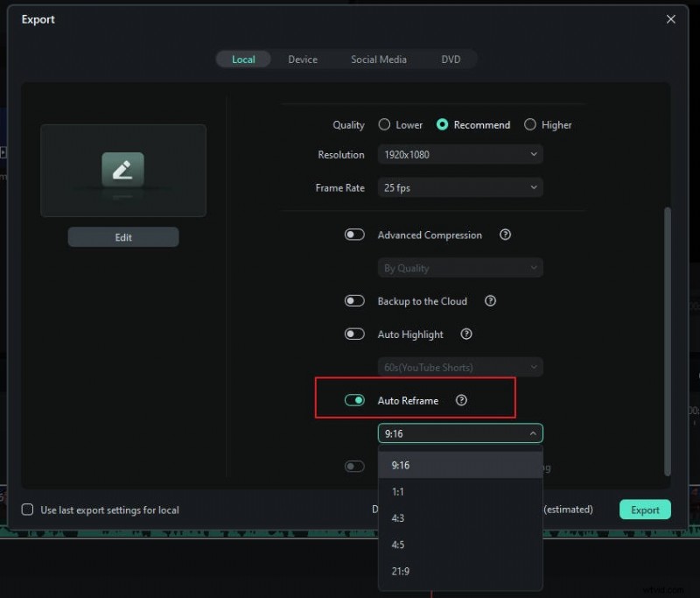This screenshot has height=598, width=700.
Task: Click the Export button
Action: pos(645,509)
